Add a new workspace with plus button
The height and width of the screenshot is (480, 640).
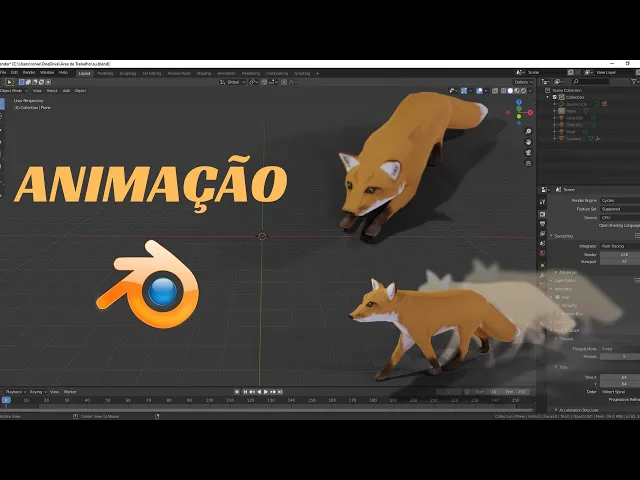pos(318,73)
